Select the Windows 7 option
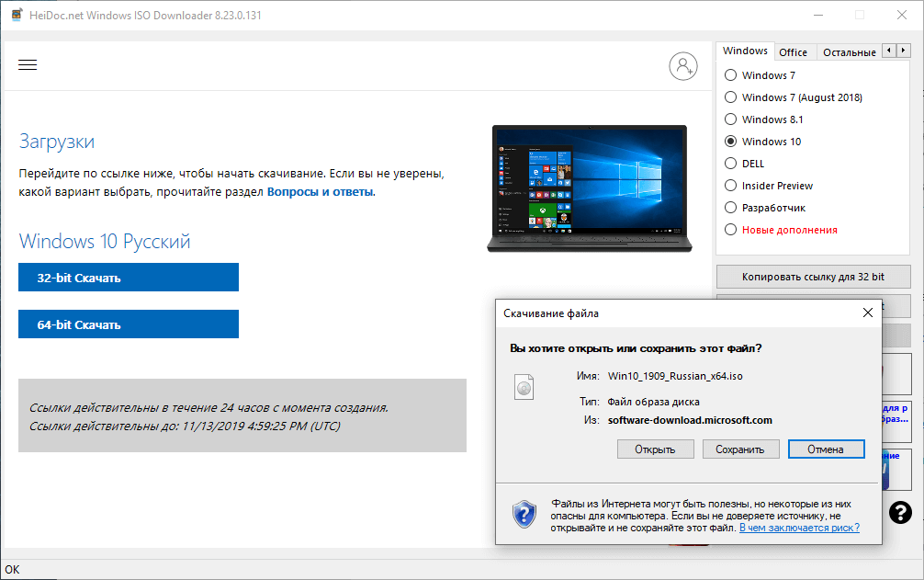Image resolution: width=924 pixels, height=580 pixels. point(732,74)
